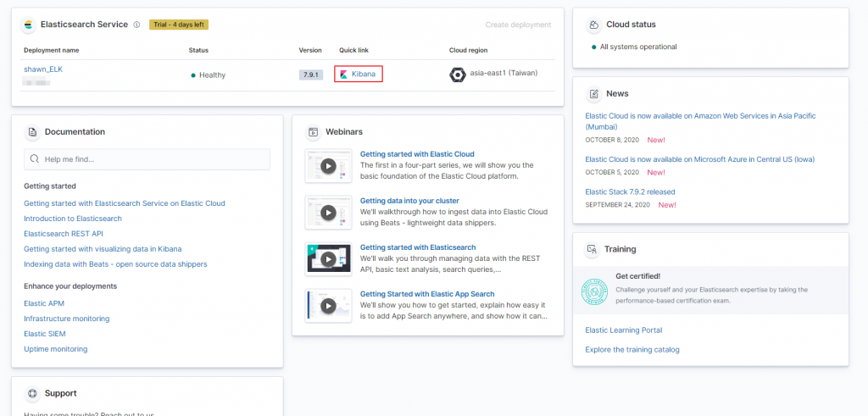
Task: Open Getting started with visualizing data in Kibana
Action: point(103,249)
